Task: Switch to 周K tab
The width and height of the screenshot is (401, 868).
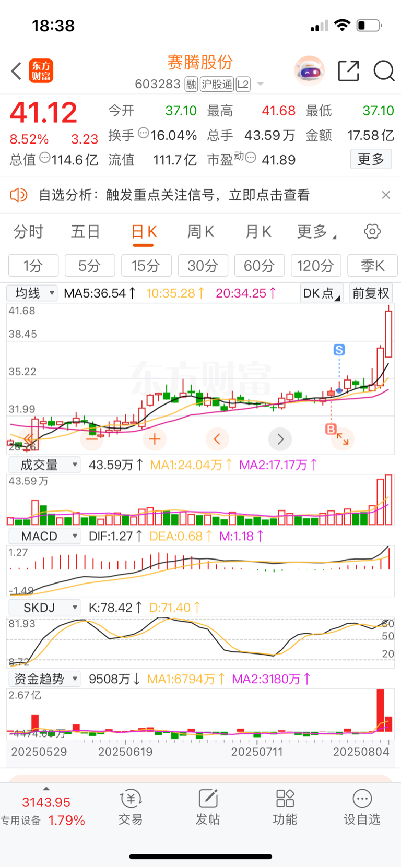Action: coord(200,231)
